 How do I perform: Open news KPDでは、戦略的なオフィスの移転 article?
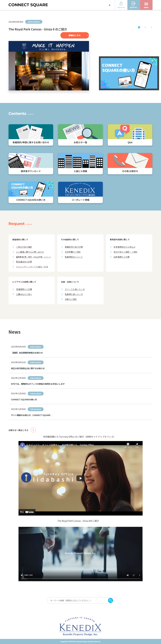pos(38,384)
